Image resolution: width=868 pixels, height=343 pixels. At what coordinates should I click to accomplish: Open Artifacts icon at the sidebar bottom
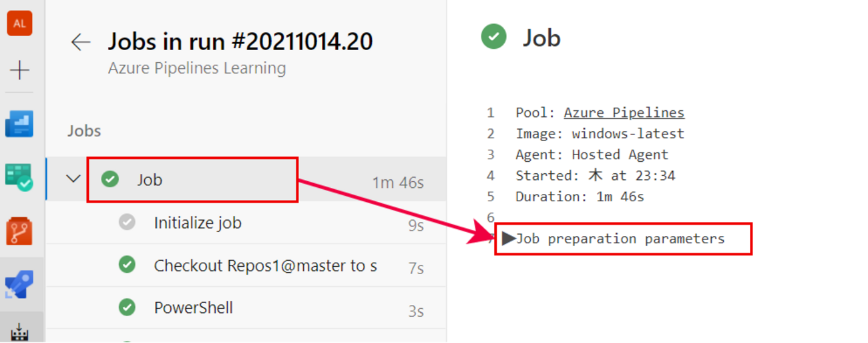pyautogui.click(x=19, y=332)
